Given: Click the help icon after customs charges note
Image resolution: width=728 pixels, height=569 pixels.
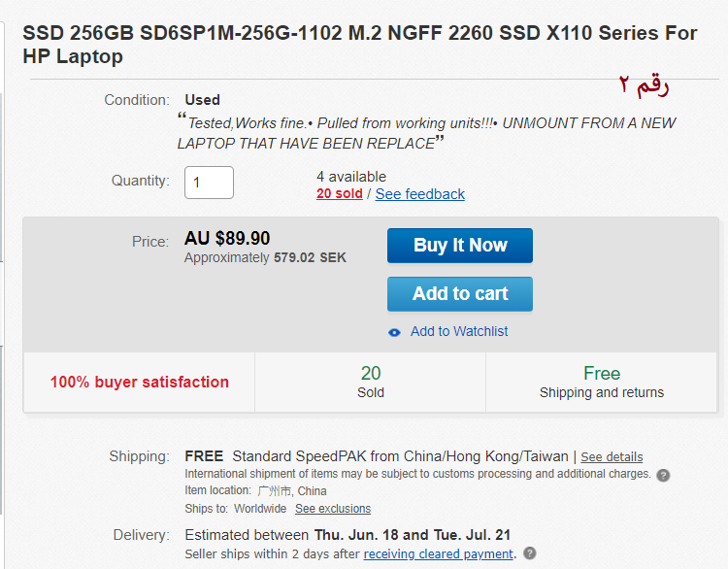Looking at the screenshot, I should pos(663,475).
